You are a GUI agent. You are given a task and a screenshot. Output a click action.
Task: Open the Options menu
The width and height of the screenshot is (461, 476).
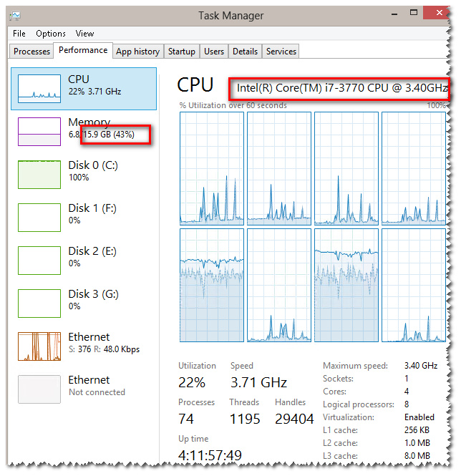(x=50, y=34)
